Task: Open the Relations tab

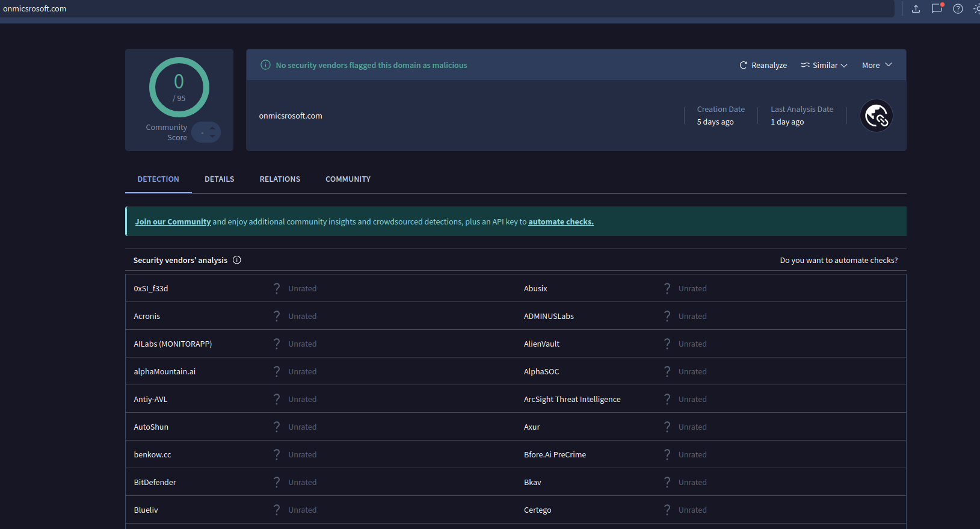Action: [280, 179]
